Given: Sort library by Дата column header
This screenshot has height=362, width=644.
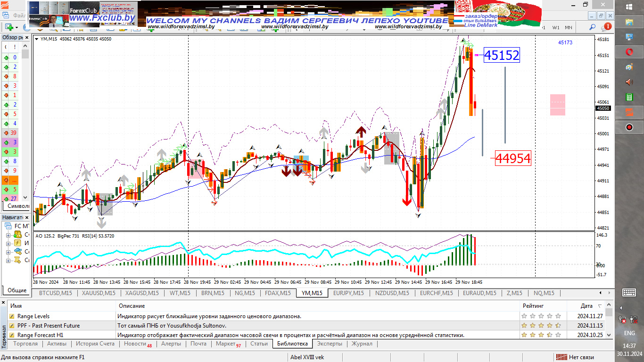Looking at the screenshot, I should 586,306.
